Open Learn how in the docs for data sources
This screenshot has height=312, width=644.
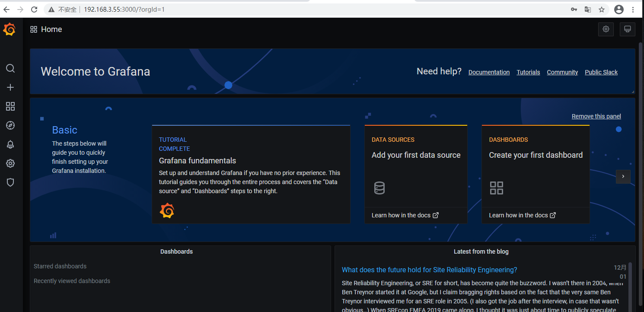point(405,215)
